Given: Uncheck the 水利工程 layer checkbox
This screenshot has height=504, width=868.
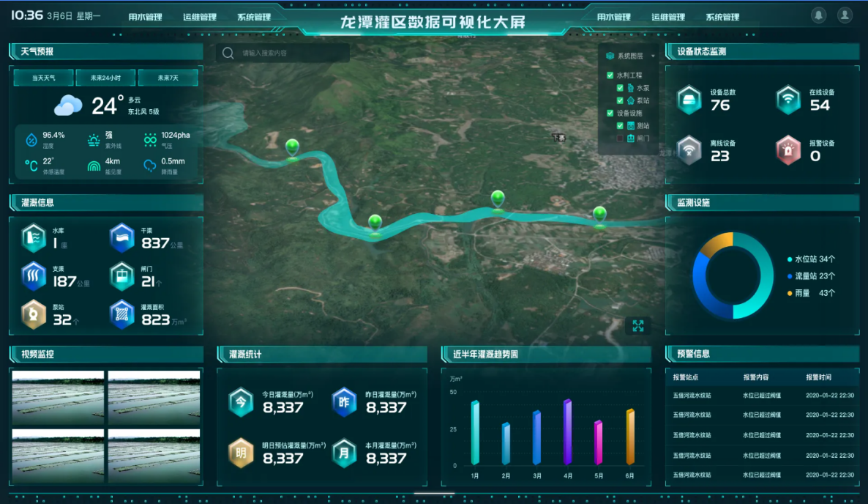Looking at the screenshot, I should [610, 75].
